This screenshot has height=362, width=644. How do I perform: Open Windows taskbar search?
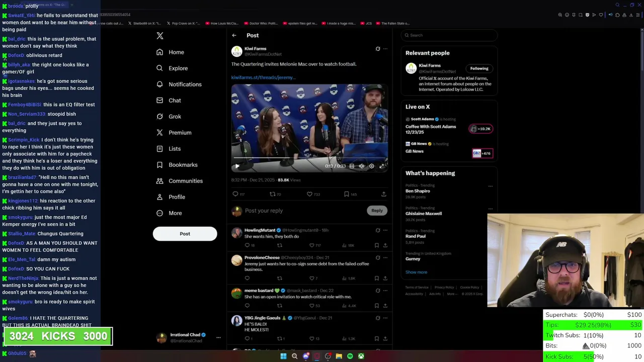point(294,356)
